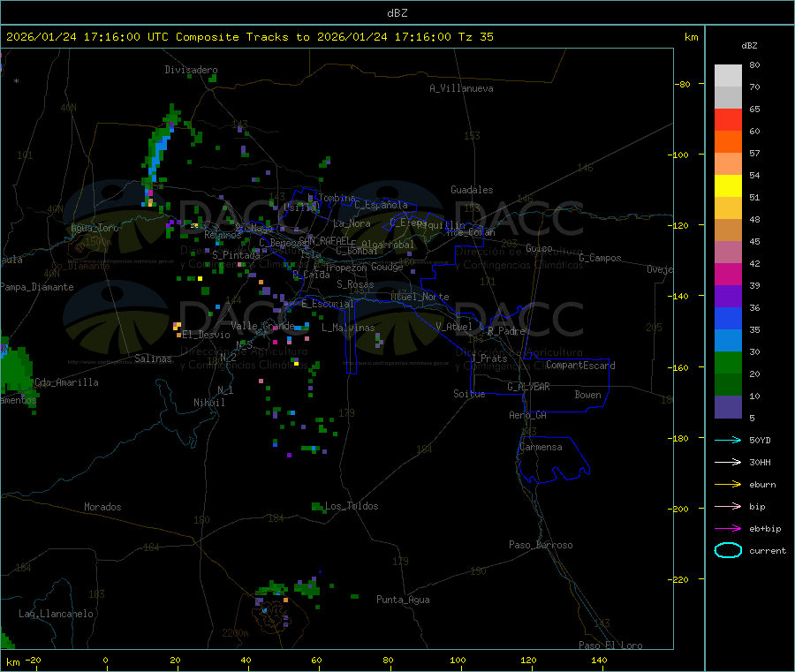Select the orange 57-60 dBZ legend band

click(x=728, y=142)
